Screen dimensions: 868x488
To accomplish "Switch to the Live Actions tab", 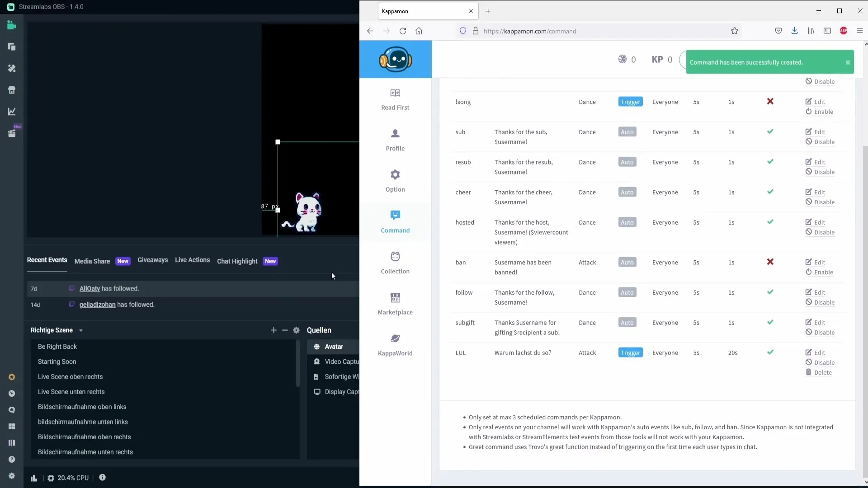I will pos(192,260).
